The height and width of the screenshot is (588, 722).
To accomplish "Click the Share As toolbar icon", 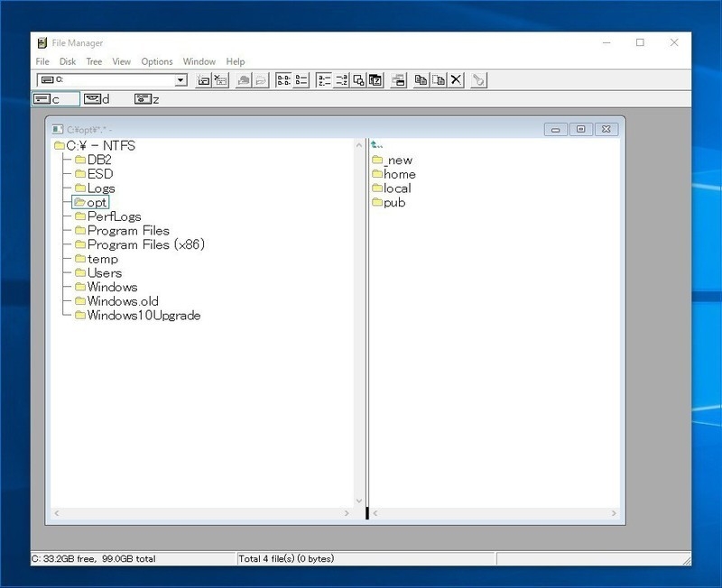I will pos(243,80).
